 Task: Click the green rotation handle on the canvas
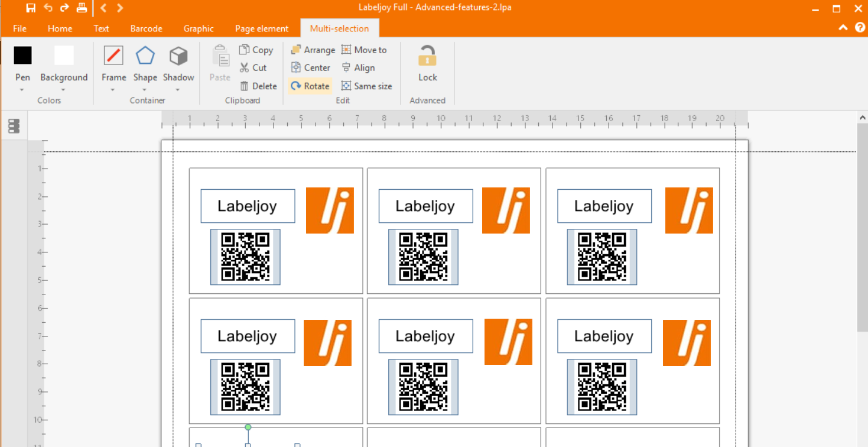(x=248, y=427)
